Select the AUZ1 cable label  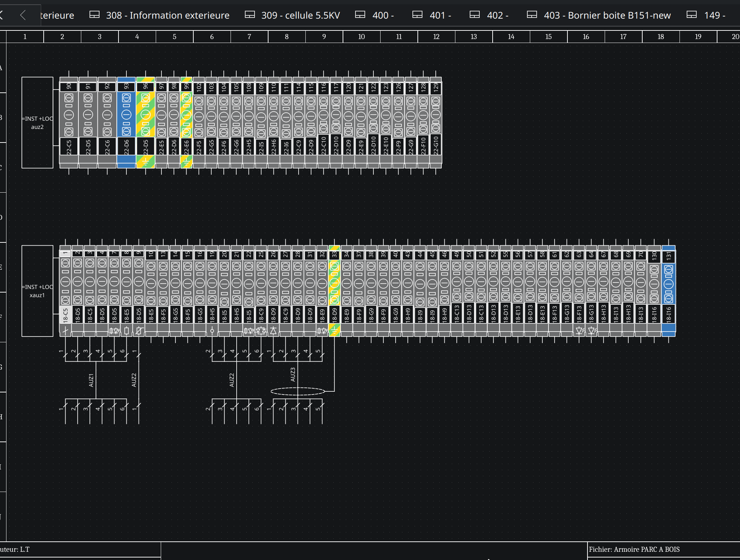pyautogui.click(x=91, y=380)
